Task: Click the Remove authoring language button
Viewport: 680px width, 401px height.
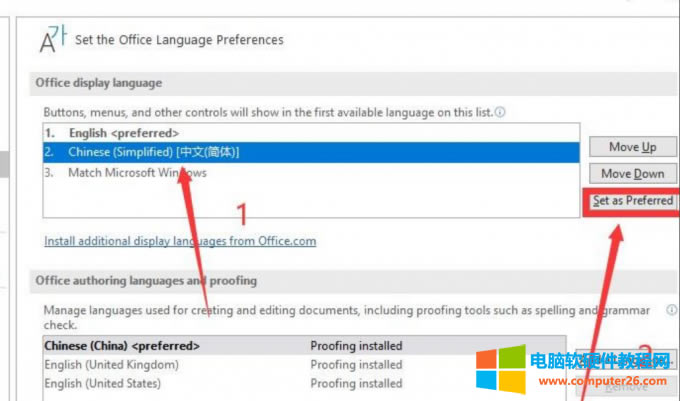Action: 630,387
